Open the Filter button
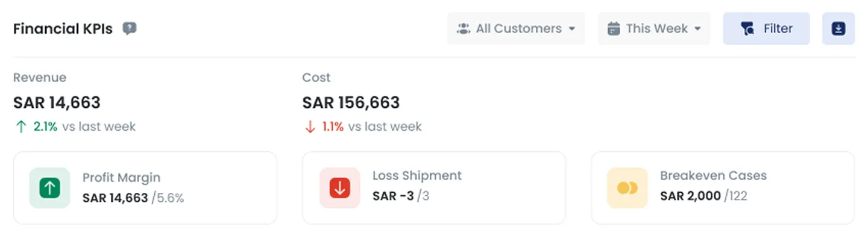The height and width of the screenshot is (241, 868). (x=766, y=28)
